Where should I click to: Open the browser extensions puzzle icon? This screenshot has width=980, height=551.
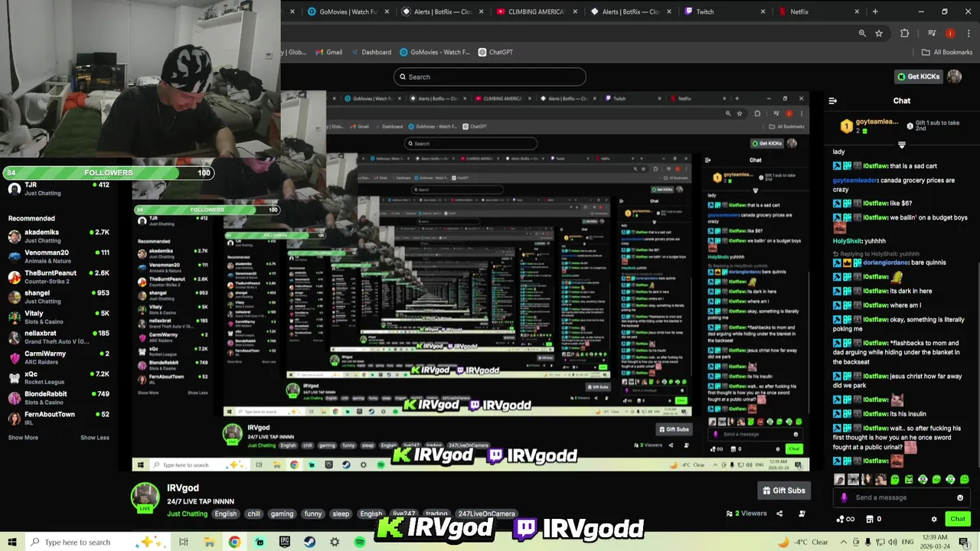pos(904,33)
